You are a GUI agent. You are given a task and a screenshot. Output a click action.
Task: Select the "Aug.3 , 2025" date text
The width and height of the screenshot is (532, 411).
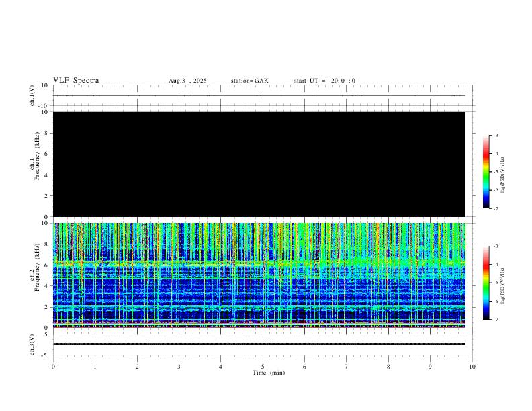click(187, 81)
